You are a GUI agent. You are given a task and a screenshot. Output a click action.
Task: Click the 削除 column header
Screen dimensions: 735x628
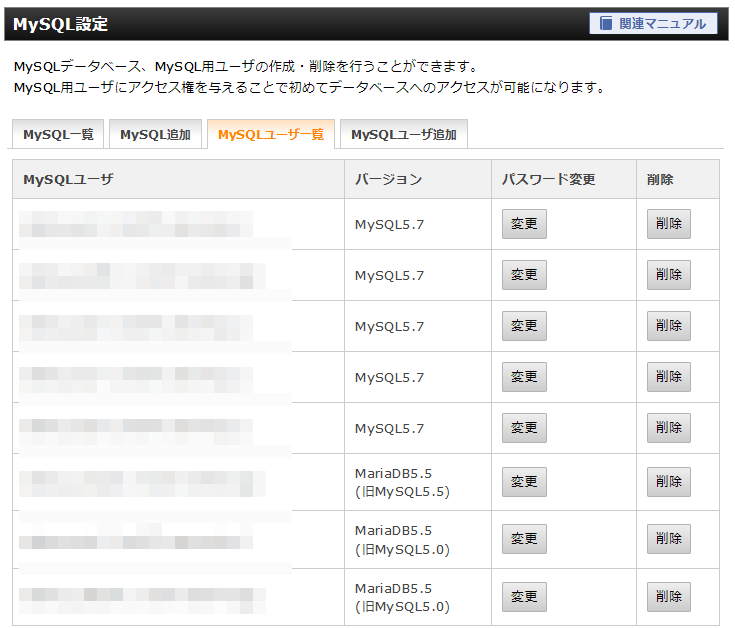[678, 179]
